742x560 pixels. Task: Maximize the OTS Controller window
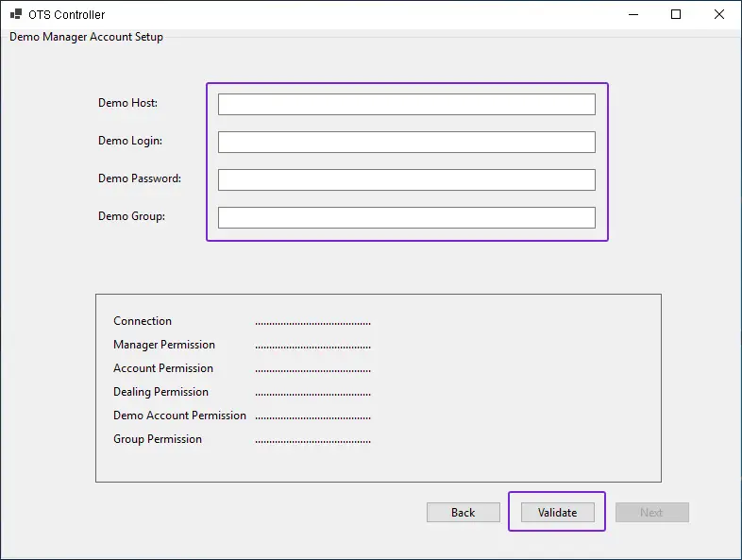(676, 14)
